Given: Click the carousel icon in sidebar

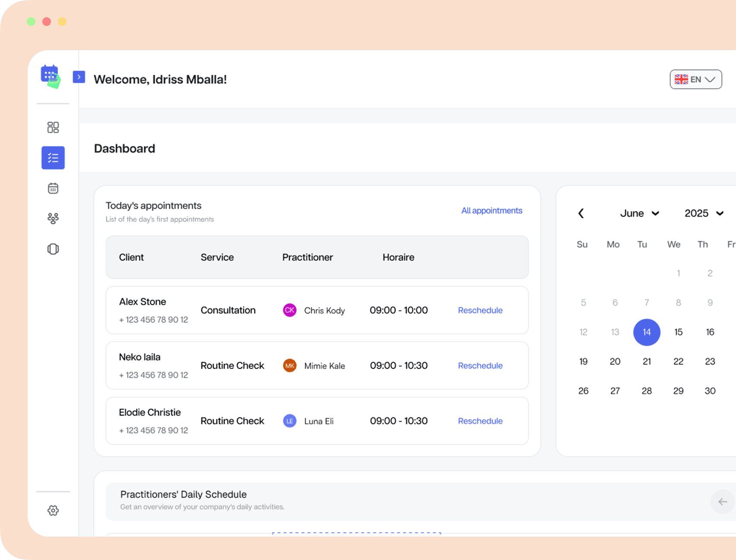Looking at the screenshot, I should pos(53,249).
